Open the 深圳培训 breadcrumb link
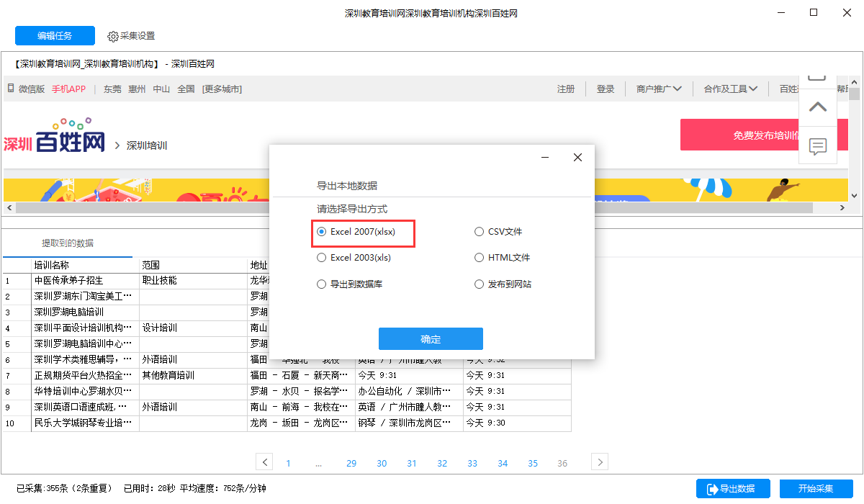864x504 pixels. [x=147, y=145]
